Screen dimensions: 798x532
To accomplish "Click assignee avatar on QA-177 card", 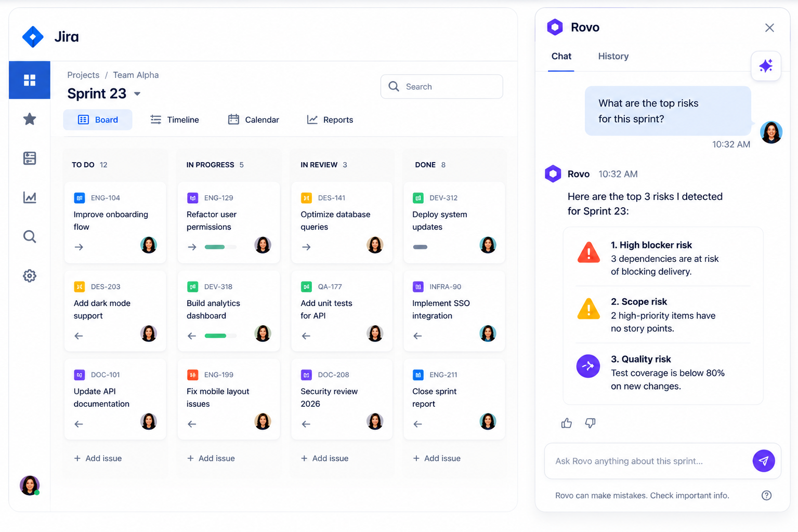I will (x=375, y=334).
